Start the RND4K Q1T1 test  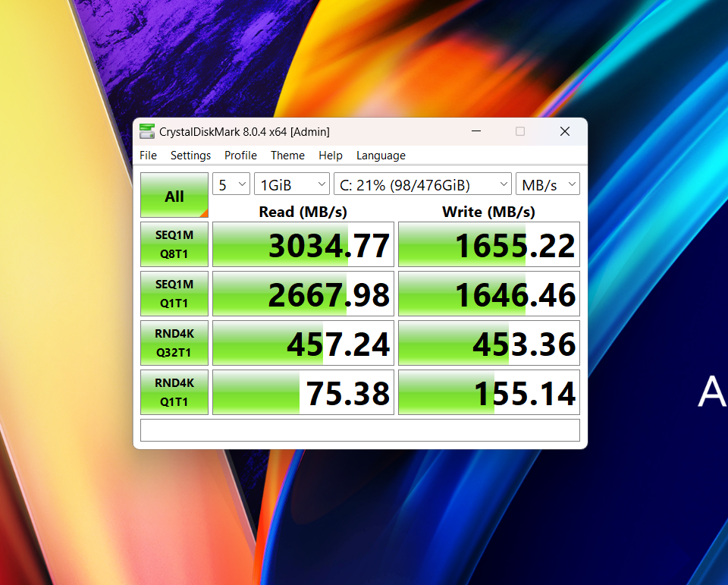(174, 392)
